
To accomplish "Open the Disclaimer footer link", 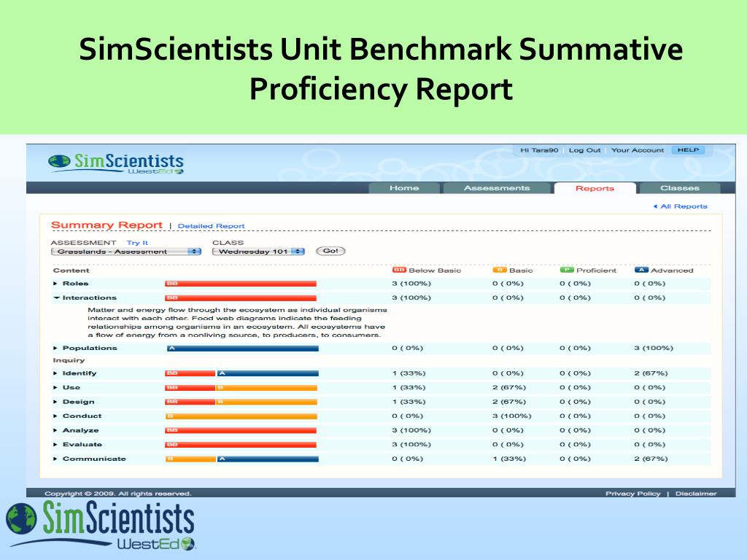I will click(x=696, y=494).
